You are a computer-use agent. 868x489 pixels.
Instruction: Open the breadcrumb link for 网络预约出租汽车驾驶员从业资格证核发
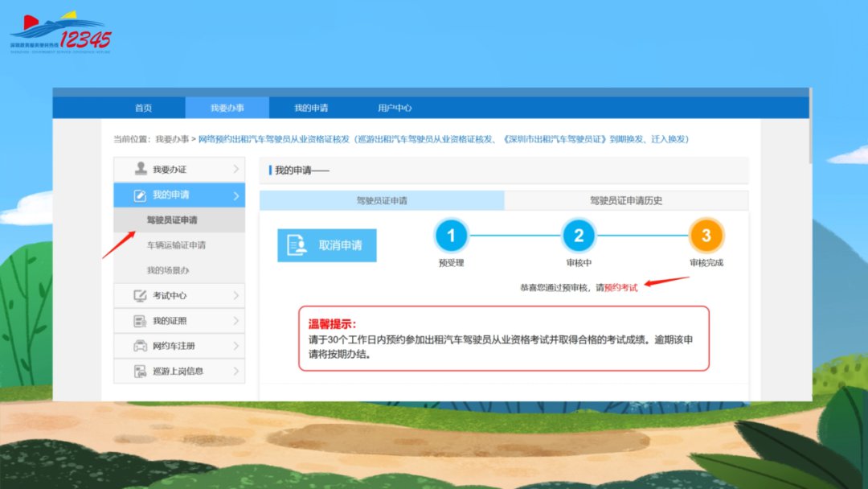click(444, 139)
